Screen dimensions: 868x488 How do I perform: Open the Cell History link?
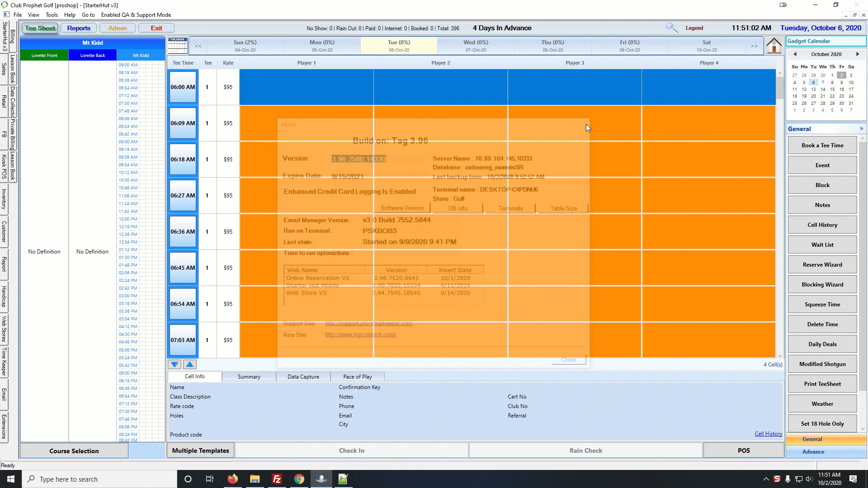pyautogui.click(x=768, y=434)
